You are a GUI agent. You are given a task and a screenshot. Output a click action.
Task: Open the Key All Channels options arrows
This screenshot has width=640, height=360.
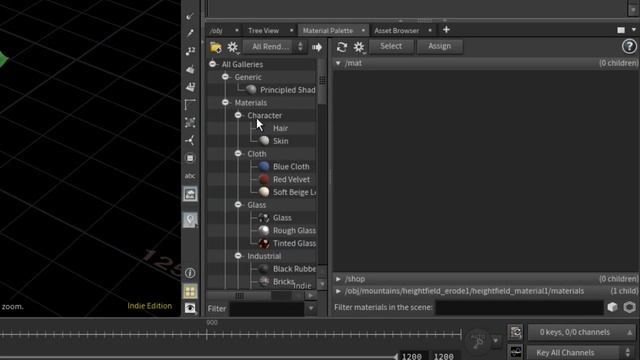click(628, 352)
